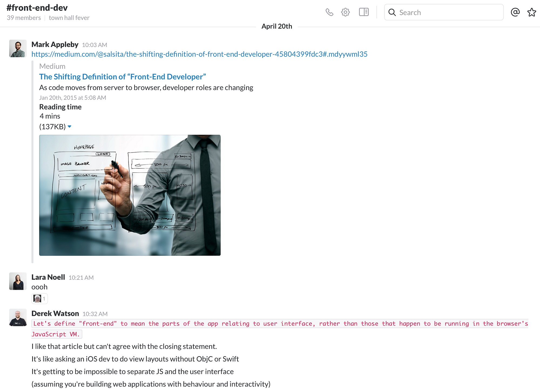Screen dimensions: 540x392
Task: Click the 10:32 AM message timestamp
Action: coord(95,314)
